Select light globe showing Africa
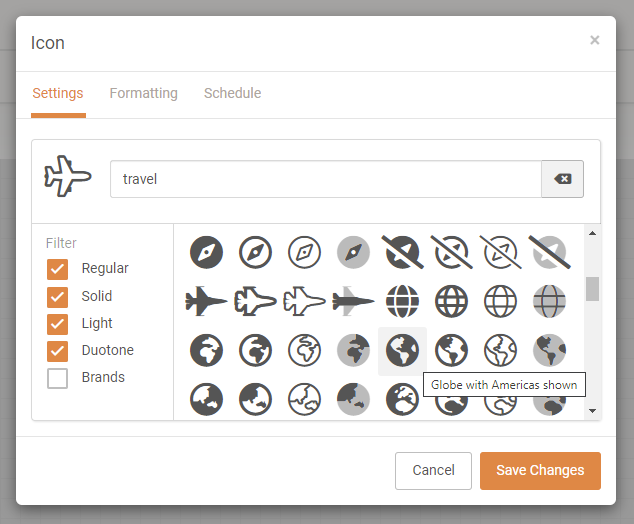 304,350
